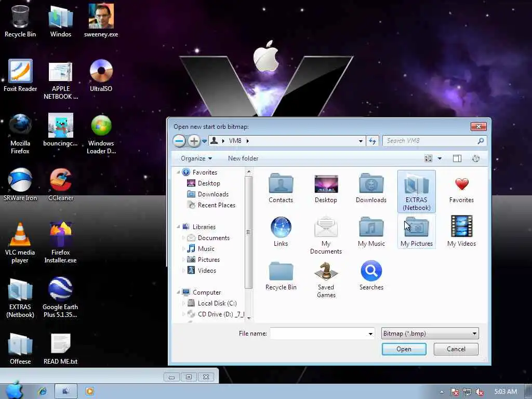Open the media player taskbar icon
Viewport: 532px width, 399px height.
(x=89, y=391)
